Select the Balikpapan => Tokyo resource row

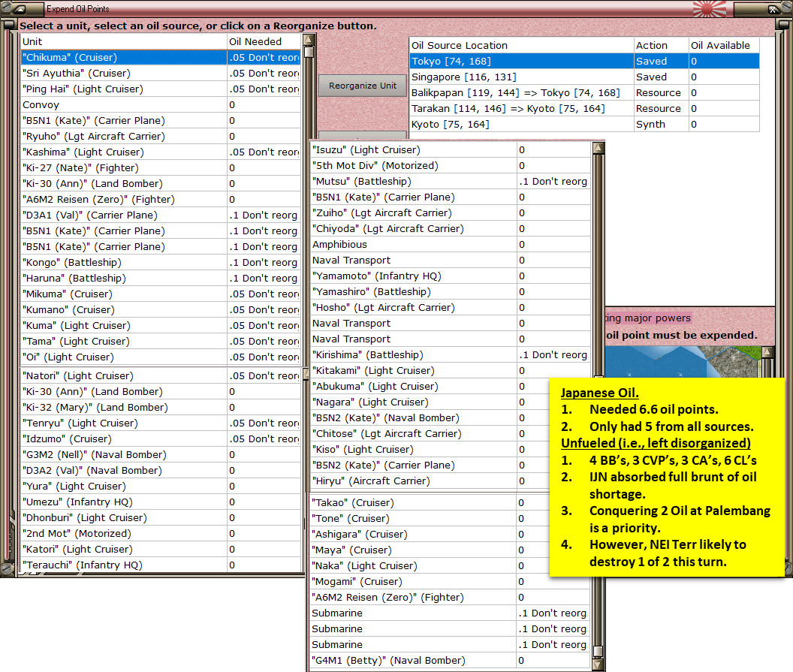(x=584, y=92)
